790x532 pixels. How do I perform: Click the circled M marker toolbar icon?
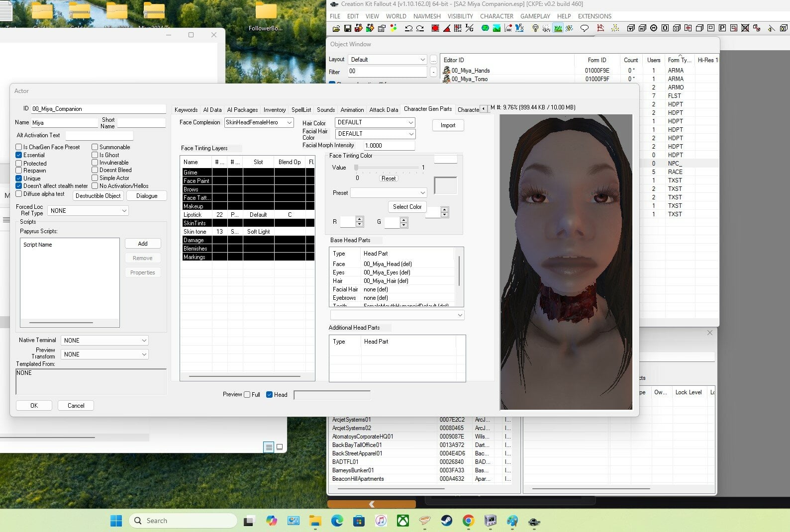coord(654,28)
